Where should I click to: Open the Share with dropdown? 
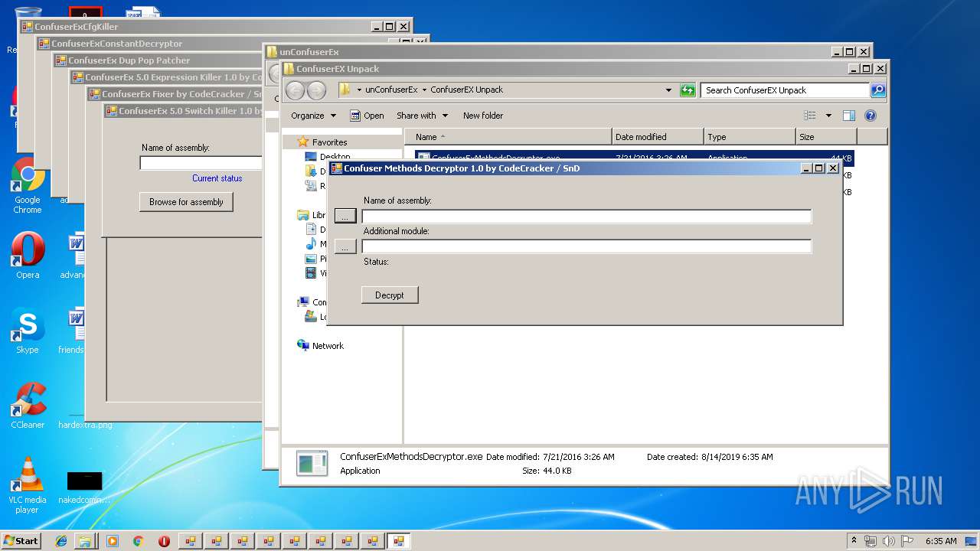coord(421,116)
